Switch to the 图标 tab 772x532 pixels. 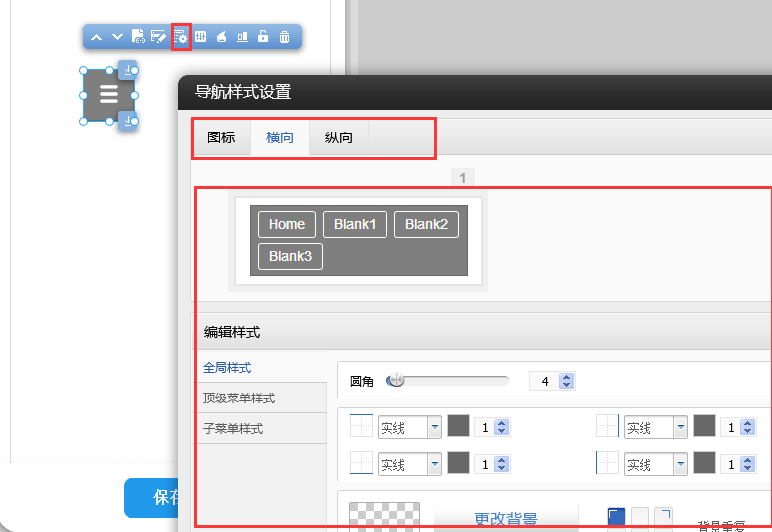click(221, 137)
